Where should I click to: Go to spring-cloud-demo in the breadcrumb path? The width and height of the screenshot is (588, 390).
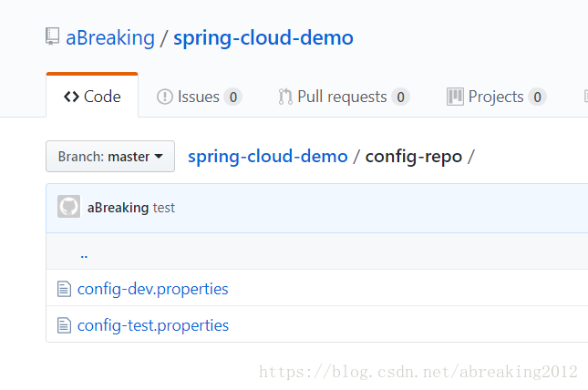point(268,157)
